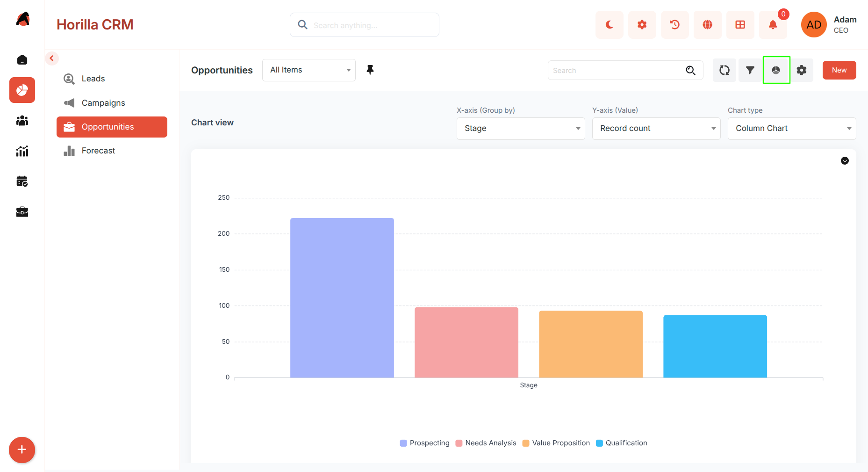Toggle Prospecting legend entry

(425, 443)
